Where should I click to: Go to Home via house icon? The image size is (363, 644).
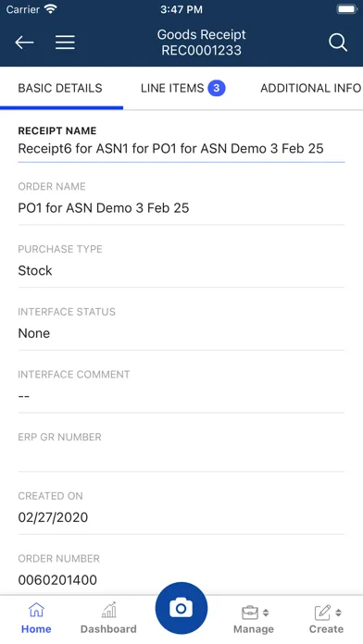[36, 611]
